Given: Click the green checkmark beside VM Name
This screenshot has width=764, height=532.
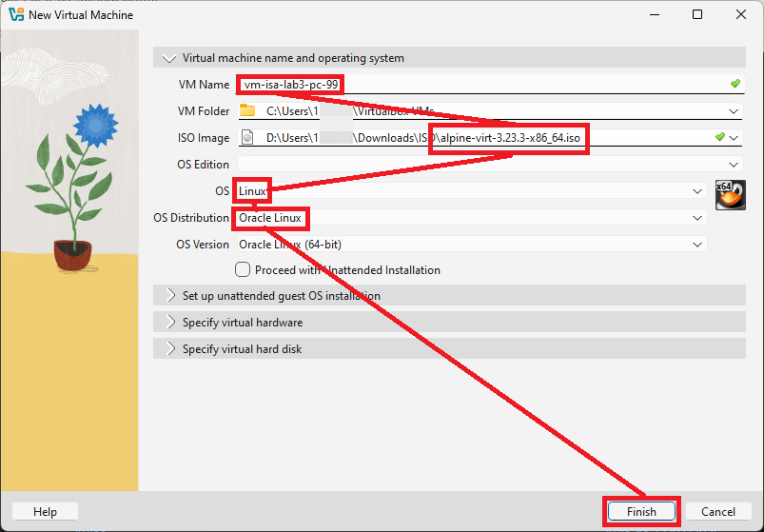Looking at the screenshot, I should tap(735, 85).
